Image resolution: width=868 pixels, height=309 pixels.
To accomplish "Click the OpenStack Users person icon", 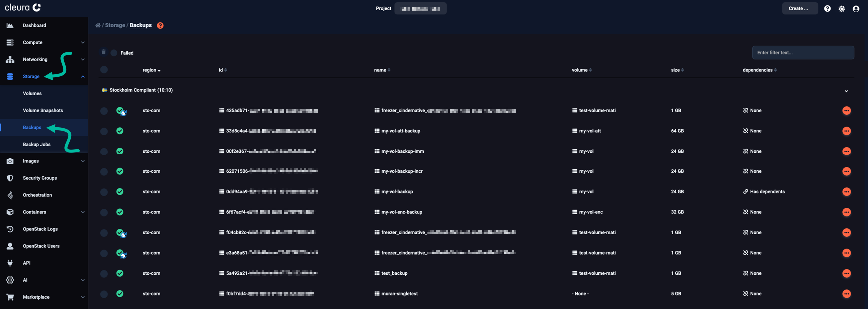I will tap(10, 246).
